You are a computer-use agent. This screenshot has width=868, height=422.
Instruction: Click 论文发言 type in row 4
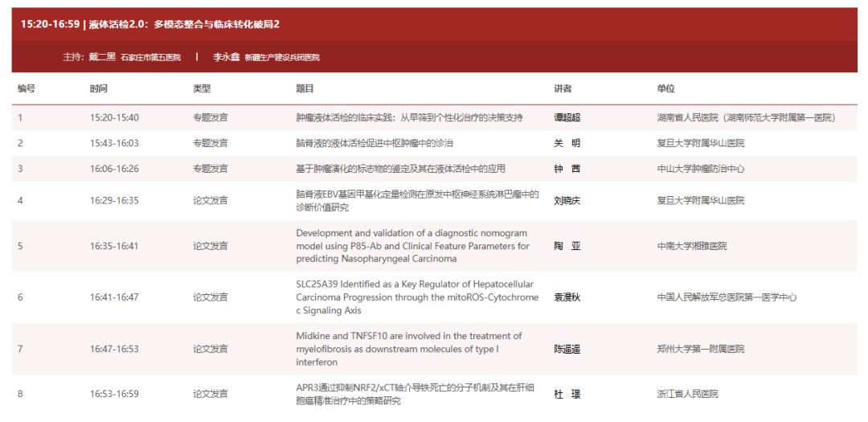(211, 200)
